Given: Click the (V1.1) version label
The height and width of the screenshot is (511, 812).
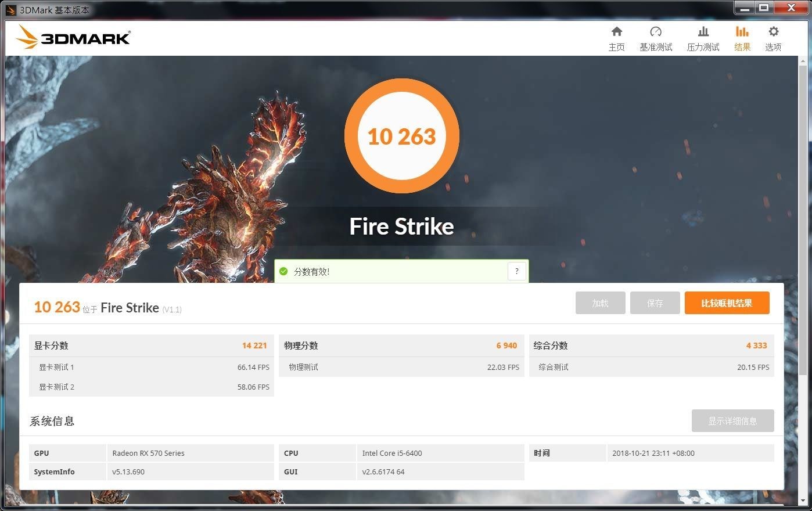Looking at the screenshot, I should point(172,310).
